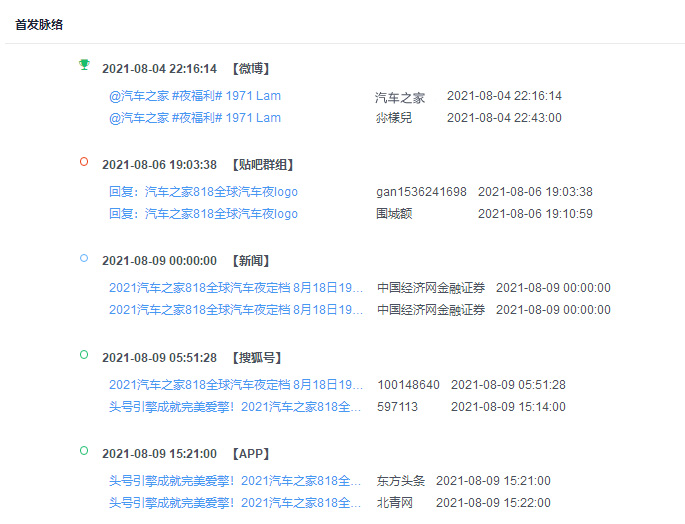Open the 微博 post link timestamped 22:43:00
This screenshot has width=685, height=524.
click(x=195, y=118)
